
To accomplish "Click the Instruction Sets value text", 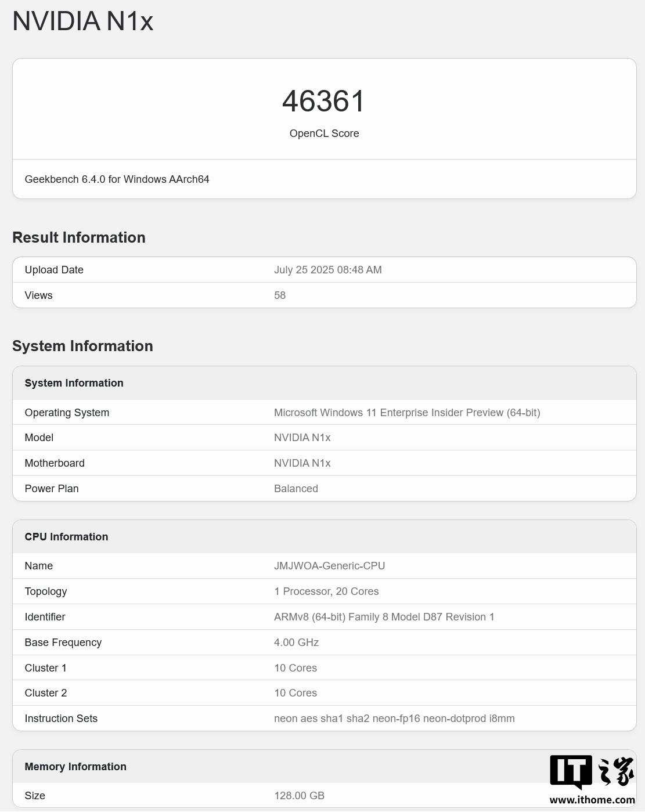I will coord(394,719).
